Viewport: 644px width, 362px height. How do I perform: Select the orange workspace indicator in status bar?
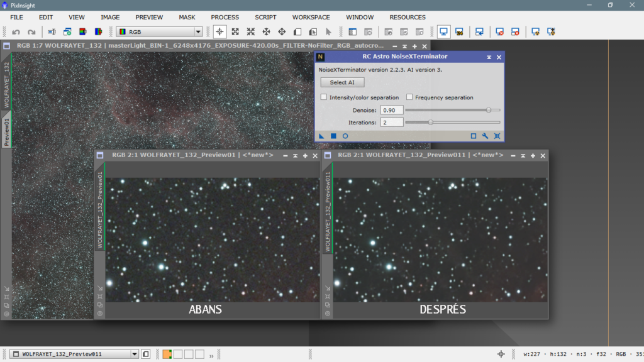coord(167,354)
